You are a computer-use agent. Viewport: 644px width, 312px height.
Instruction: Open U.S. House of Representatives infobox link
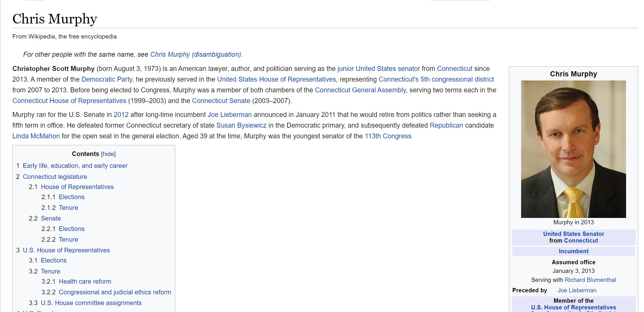point(573,307)
